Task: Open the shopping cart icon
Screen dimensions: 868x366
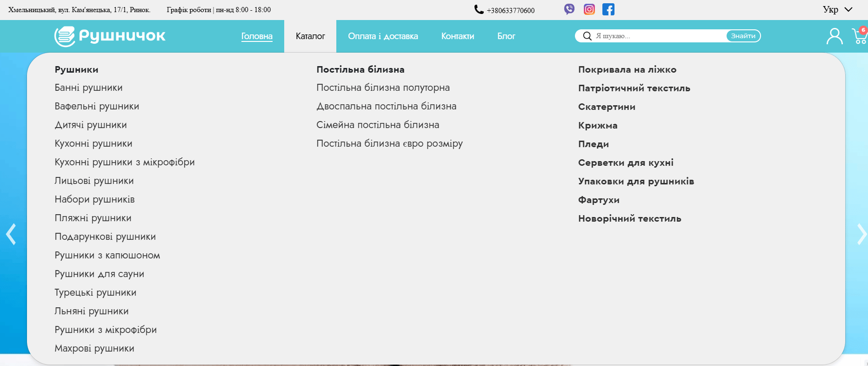Action: (859, 36)
